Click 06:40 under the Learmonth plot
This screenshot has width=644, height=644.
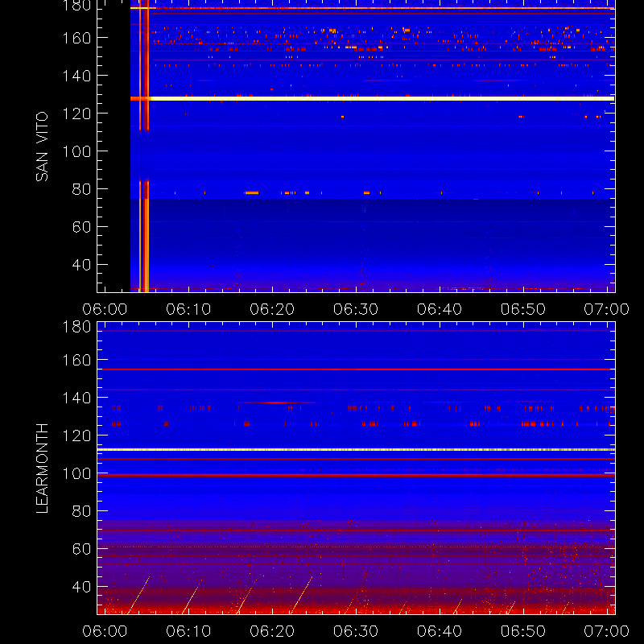click(440, 631)
